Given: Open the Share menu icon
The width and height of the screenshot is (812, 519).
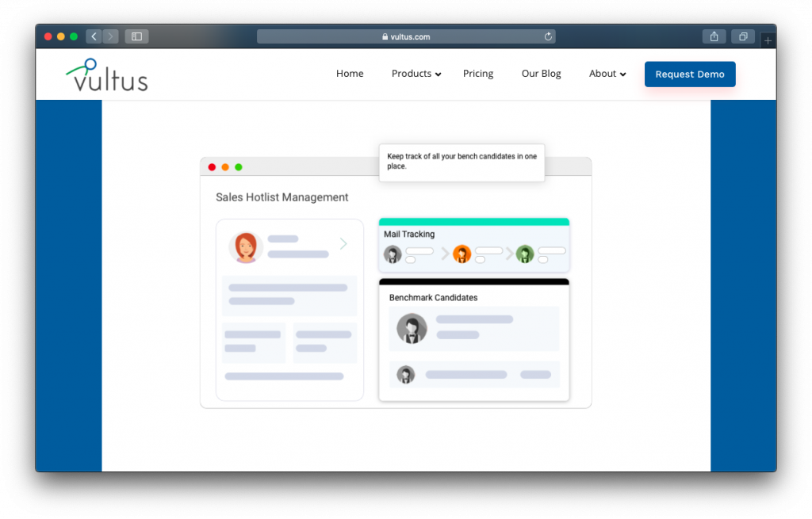Looking at the screenshot, I should [x=714, y=36].
